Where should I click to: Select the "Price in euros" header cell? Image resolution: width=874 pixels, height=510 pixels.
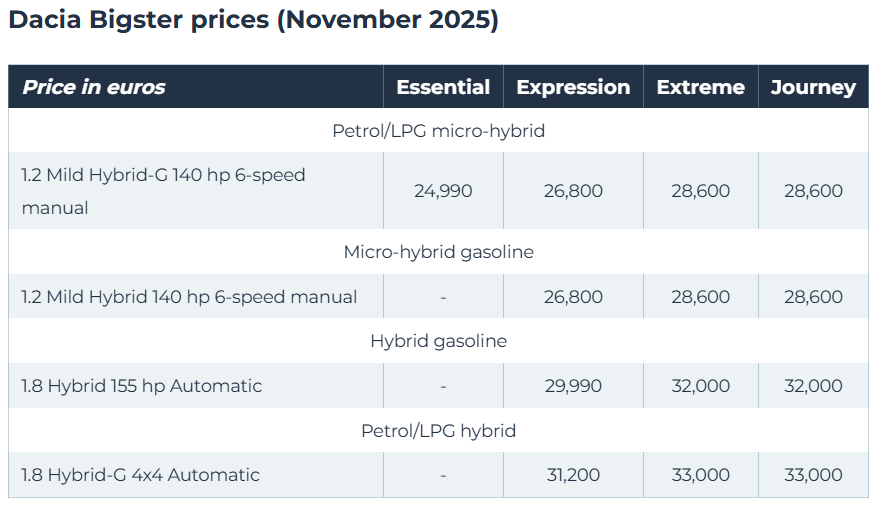click(x=94, y=87)
